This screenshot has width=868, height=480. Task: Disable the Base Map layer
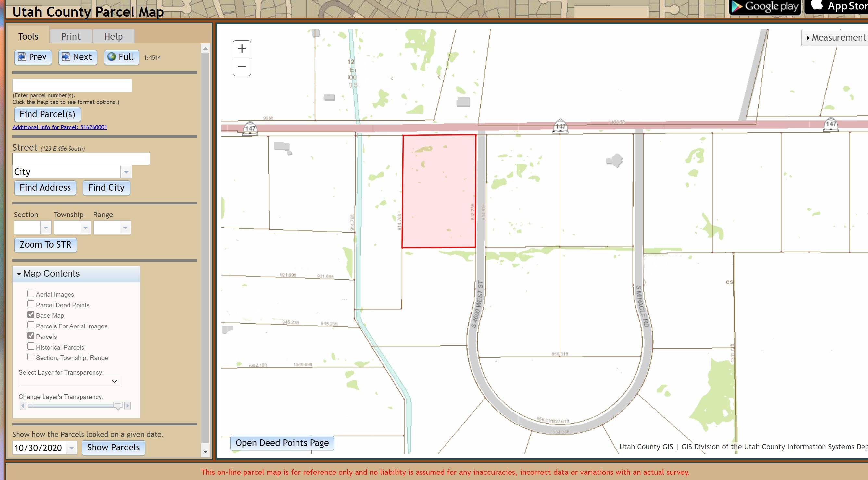coord(31,314)
